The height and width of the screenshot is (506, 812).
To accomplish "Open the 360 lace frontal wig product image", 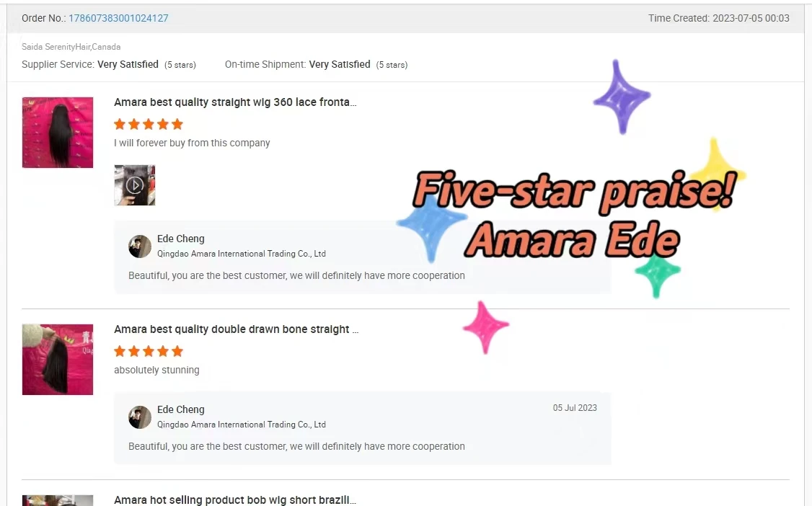I will point(58,133).
